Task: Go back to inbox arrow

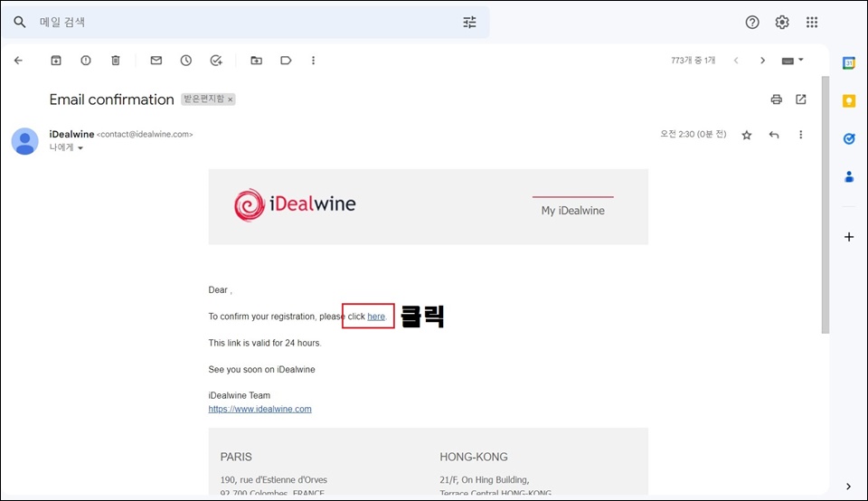Action: (18, 61)
